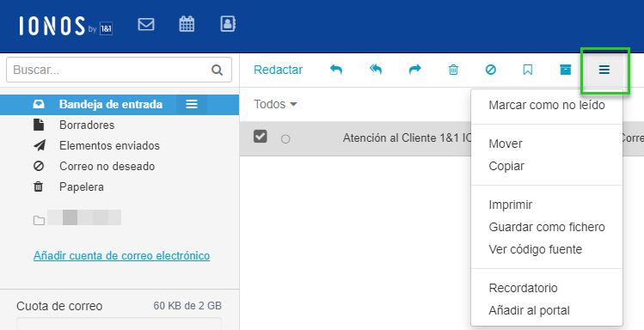Mark as spam with blocked circle icon
Image resolution: width=644 pixels, height=330 pixels.
490,70
